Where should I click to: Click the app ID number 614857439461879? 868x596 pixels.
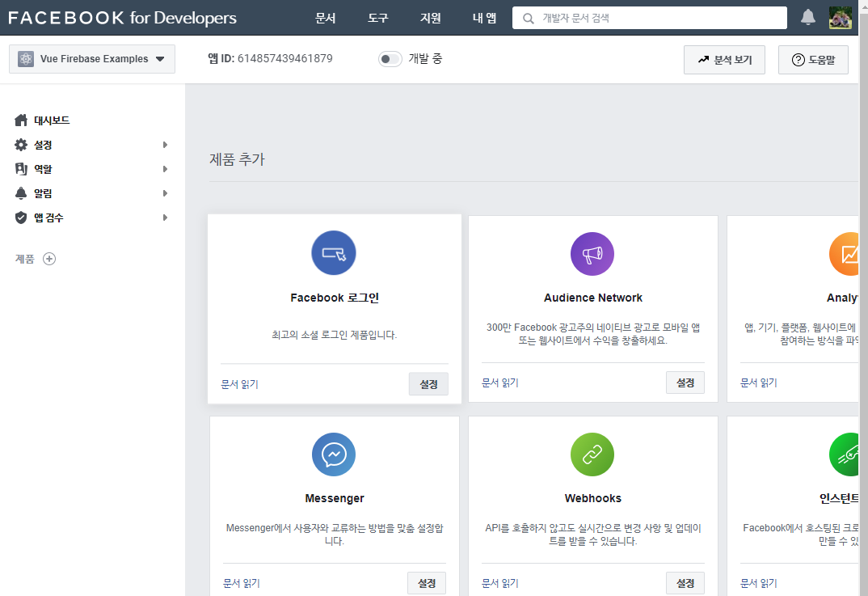click(x=285, y=59)
